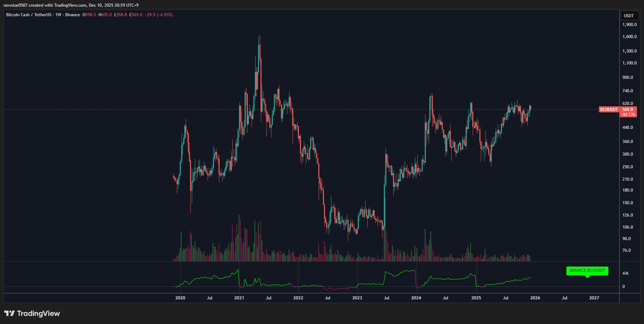Click the 90.0 price axis label

(x=627, y=239)
